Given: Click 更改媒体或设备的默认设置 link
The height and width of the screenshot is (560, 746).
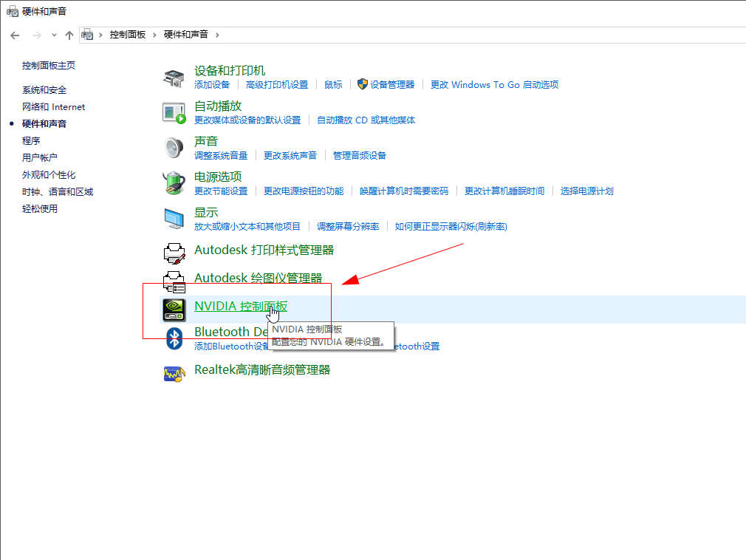Looking at the screenshot, I should point(247,120).
